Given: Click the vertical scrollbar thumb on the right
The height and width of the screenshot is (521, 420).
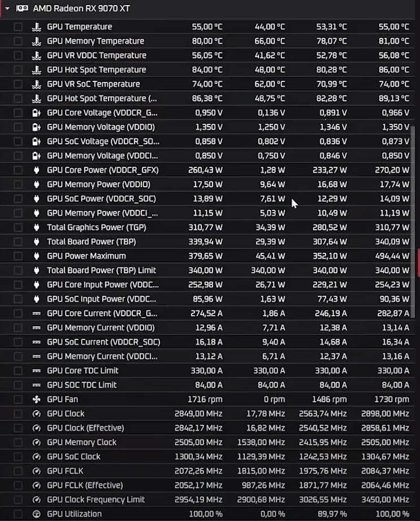Looking at the screenshot, I should [413, 222].
